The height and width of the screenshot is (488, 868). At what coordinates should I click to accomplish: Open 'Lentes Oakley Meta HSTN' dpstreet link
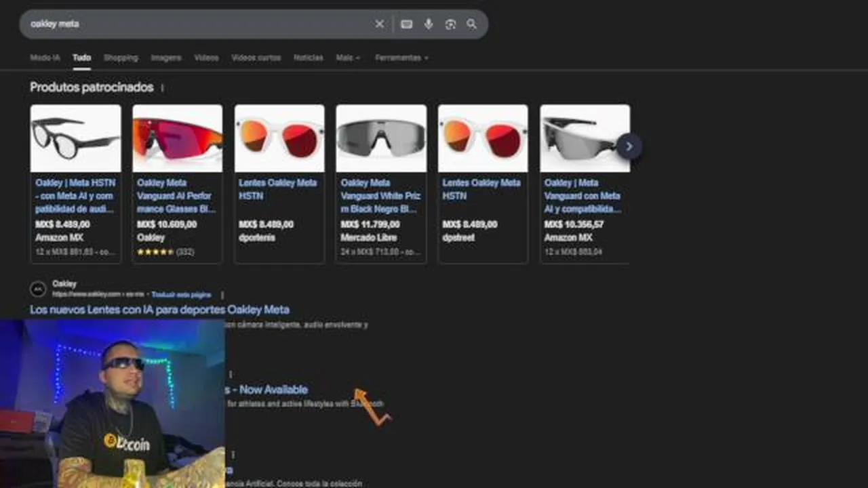(481, 189)
